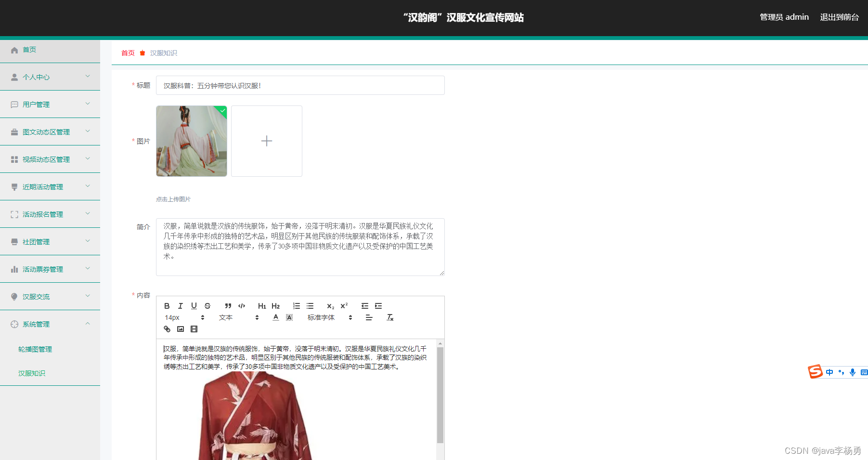Viewport: 868px width, 460px height.
Task: Insert a code block with the code icon
Action: click(x=242, y=306)
